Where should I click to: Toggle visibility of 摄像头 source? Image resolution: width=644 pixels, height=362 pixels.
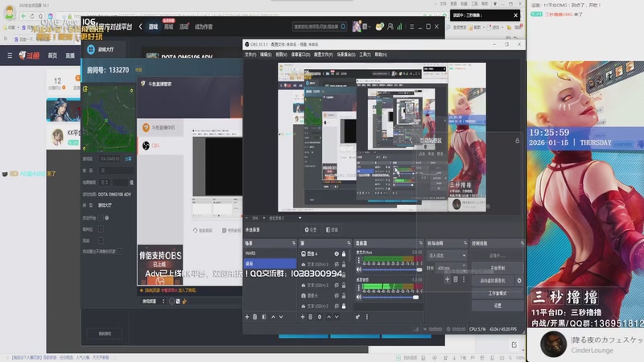(x=336, y=295)
